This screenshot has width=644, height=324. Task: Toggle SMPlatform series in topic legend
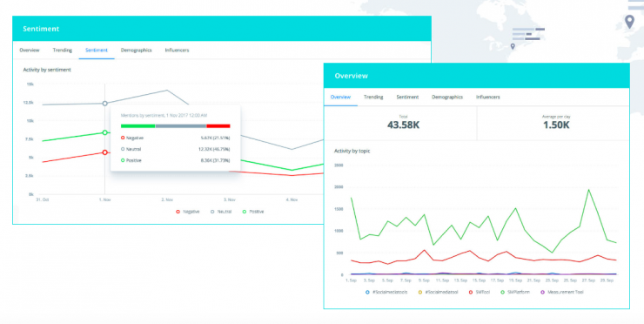click(x=515, y=293)
